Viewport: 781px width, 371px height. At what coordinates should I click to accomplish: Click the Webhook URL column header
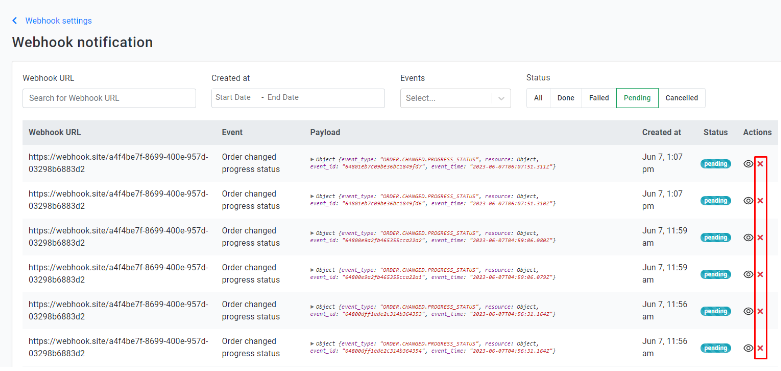pyautogui.click(x=55, y=132)
